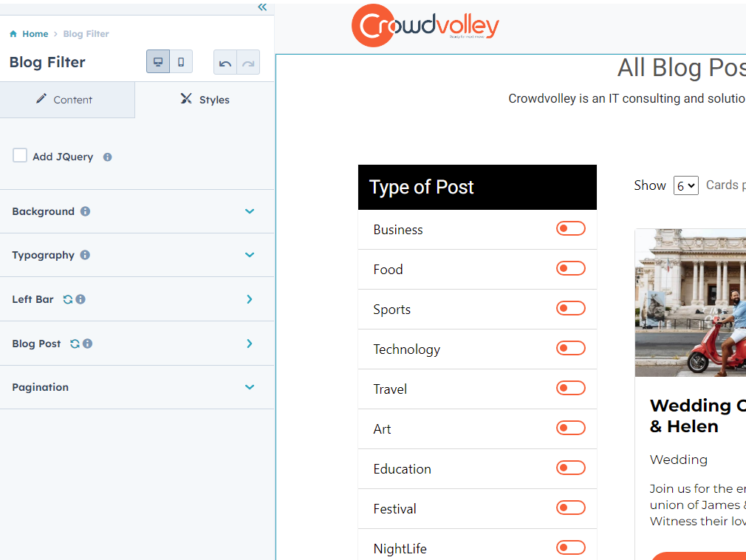Switch to desktop preview icon
Screen dimensions: 746x560
(158, 62)
